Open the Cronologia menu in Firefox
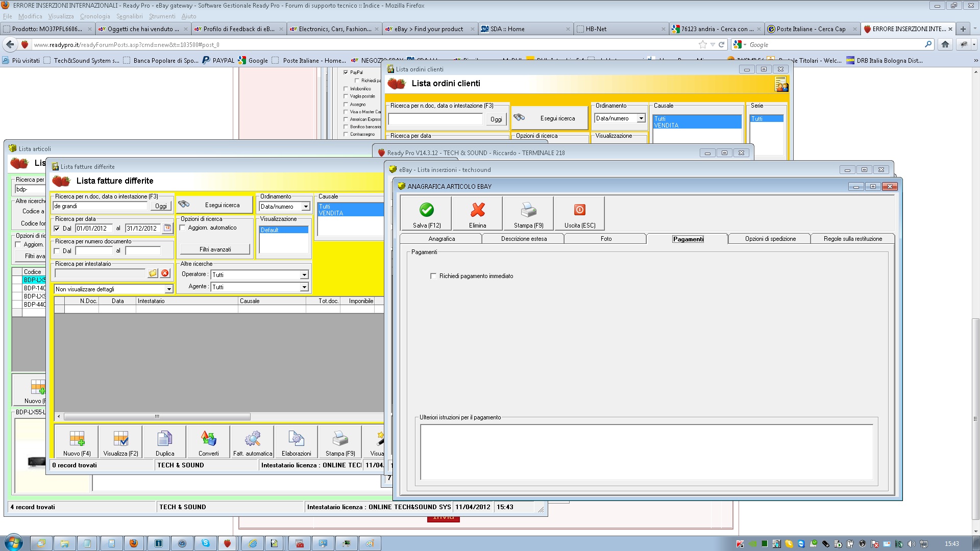This screenshot has width=980, height=551. (x=95, y=16)
